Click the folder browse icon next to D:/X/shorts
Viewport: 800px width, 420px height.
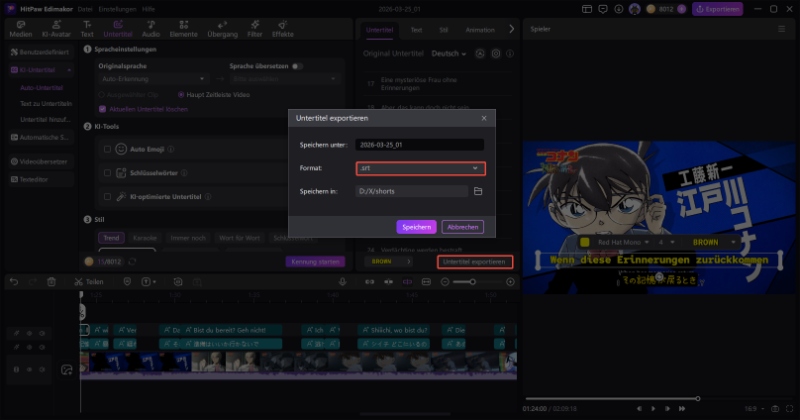(478, 191)
